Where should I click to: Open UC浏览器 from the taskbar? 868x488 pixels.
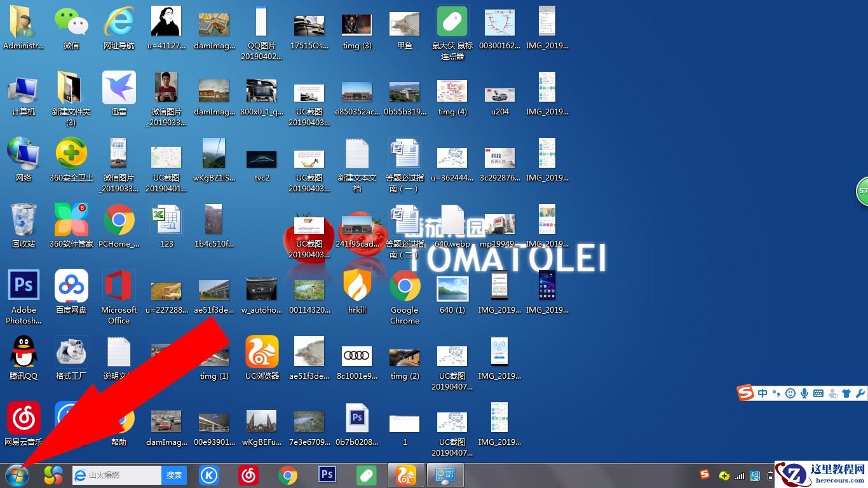(405, 475)
